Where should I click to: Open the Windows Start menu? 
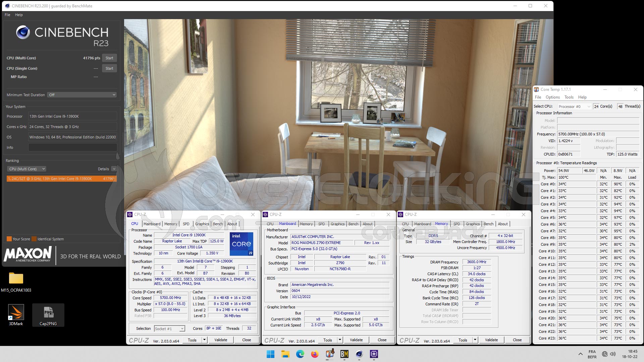(270, 354)
